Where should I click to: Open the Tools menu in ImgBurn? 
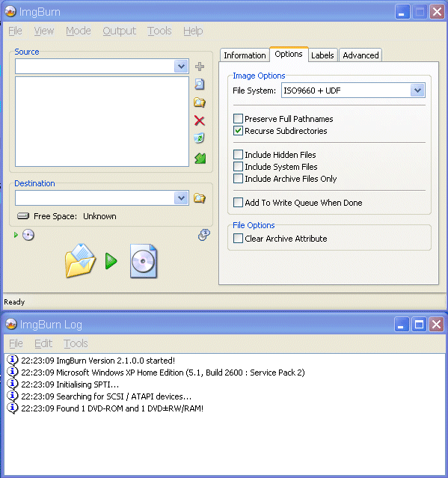pos(159,31)
